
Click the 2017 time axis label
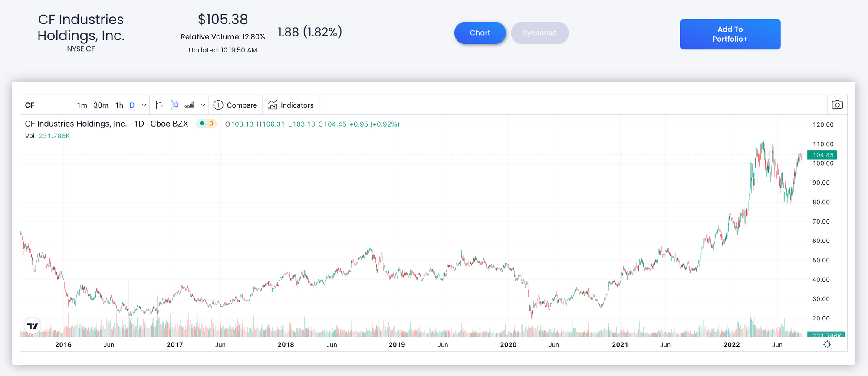pos(175,344)
